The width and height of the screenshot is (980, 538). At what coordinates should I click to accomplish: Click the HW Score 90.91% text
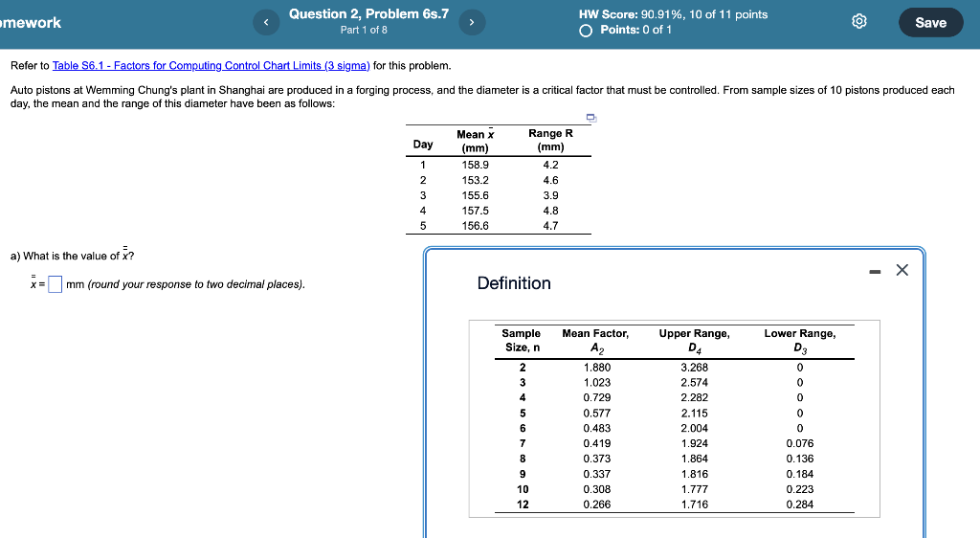pos(673,14)
